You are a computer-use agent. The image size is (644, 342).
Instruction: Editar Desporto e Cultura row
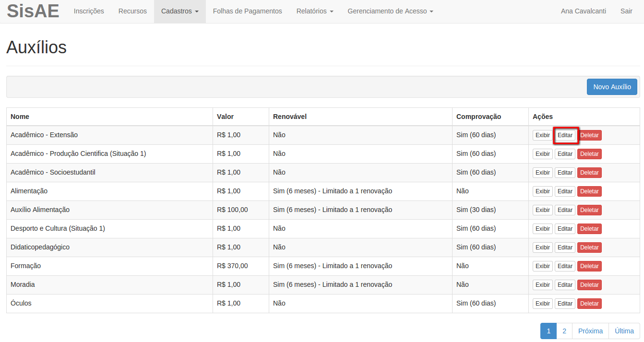coord(565,229)
